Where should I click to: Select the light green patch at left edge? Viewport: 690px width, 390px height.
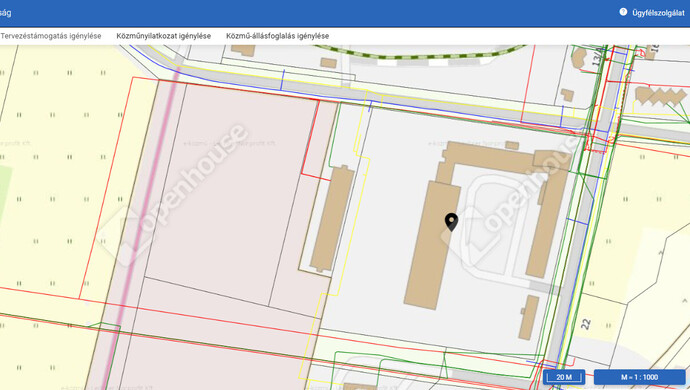[x=4, y=194]
